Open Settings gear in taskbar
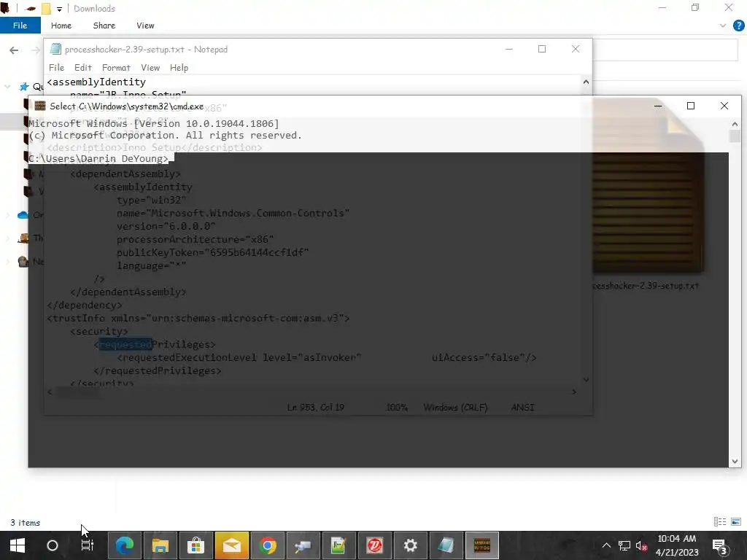The image size is (747, 560). 410,545
